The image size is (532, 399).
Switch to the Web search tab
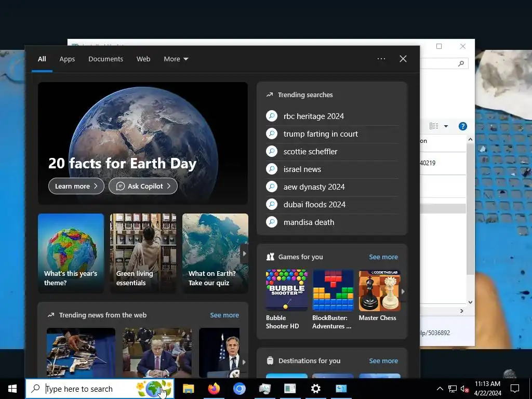pyautogui.click(x=143, y=59)
